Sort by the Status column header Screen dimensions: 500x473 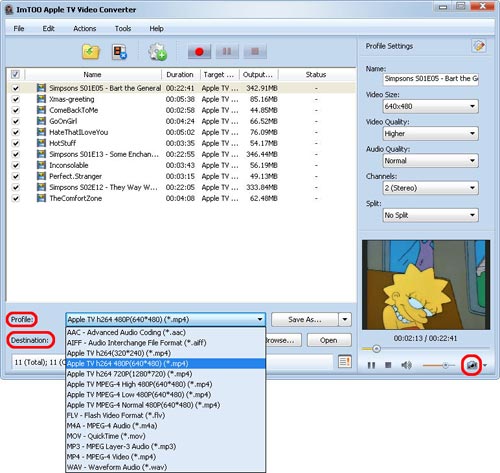[316, 74]
